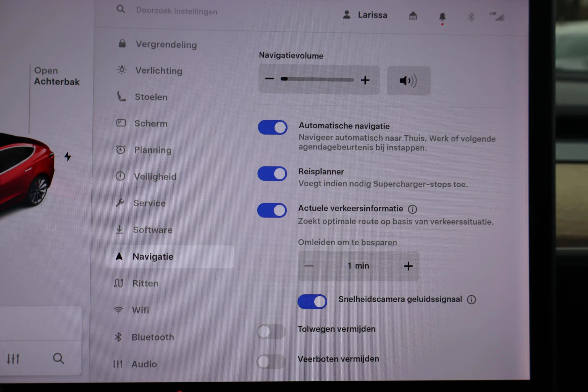Viewport: 588px width, 392px height.
Task: Click Open Achterbak to open the trunk
Action: coord(57,76)
